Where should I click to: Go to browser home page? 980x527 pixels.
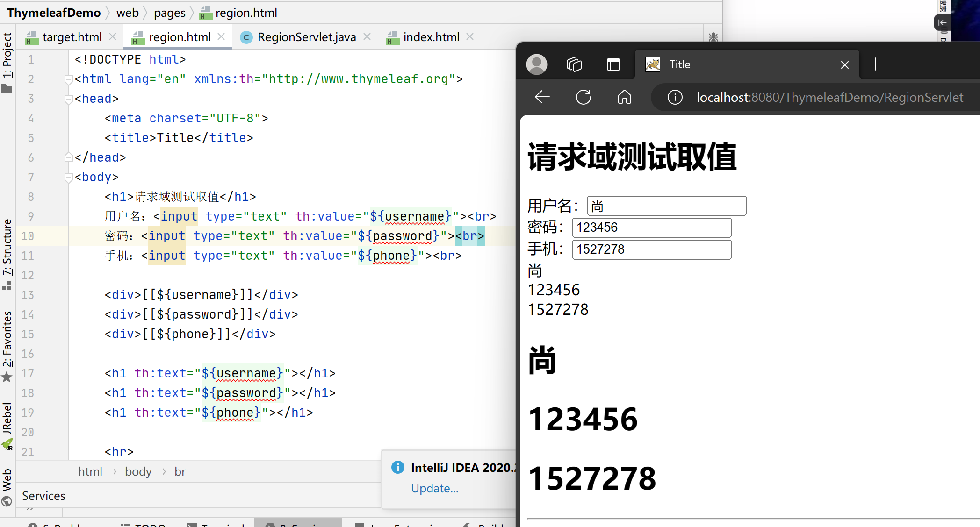(625, 97)
